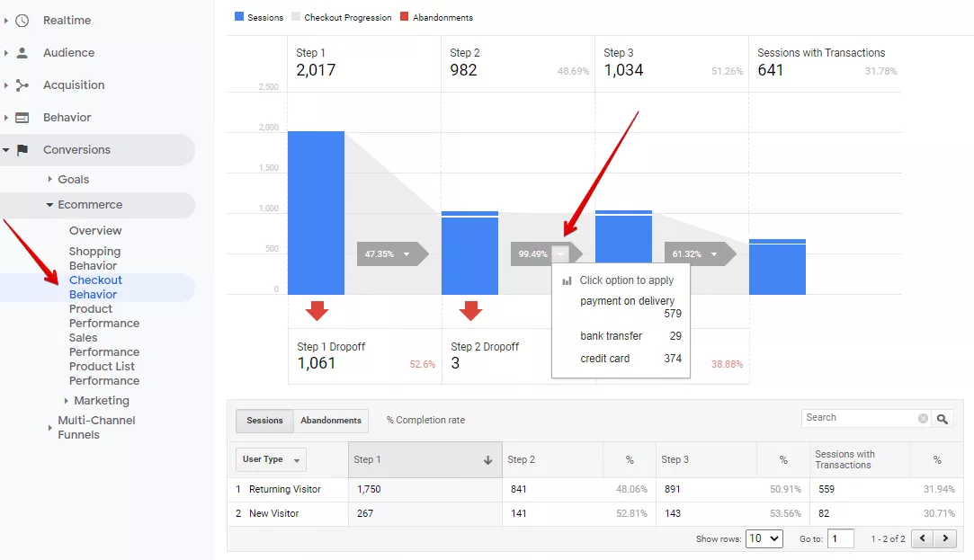This screenshot has height=560, width=974.
Task: Open the Realtime clock icon
Action: click(22, 21)
